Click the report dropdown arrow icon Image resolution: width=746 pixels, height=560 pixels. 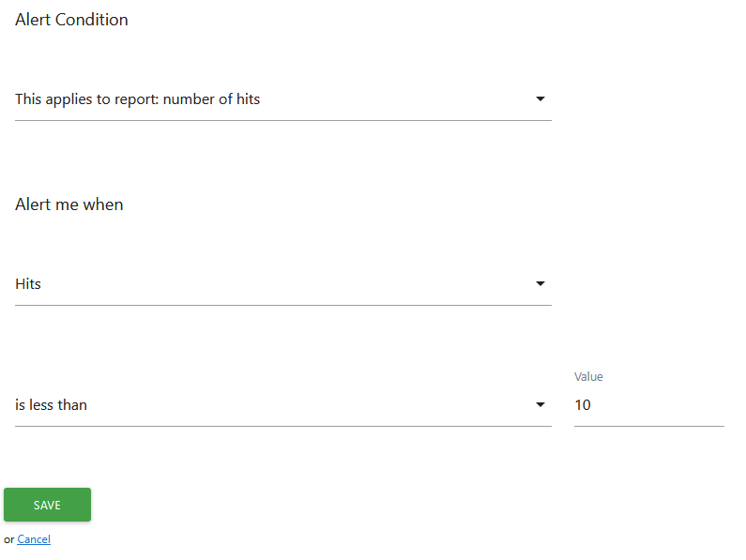(540, 98)
